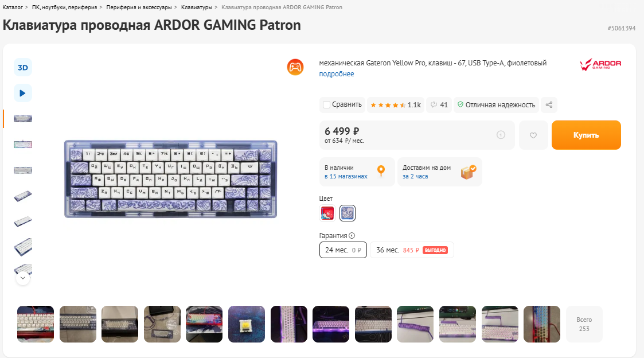This screenshot has width=644, height=358.
Task: Play the product video
Action: [22, 94]
